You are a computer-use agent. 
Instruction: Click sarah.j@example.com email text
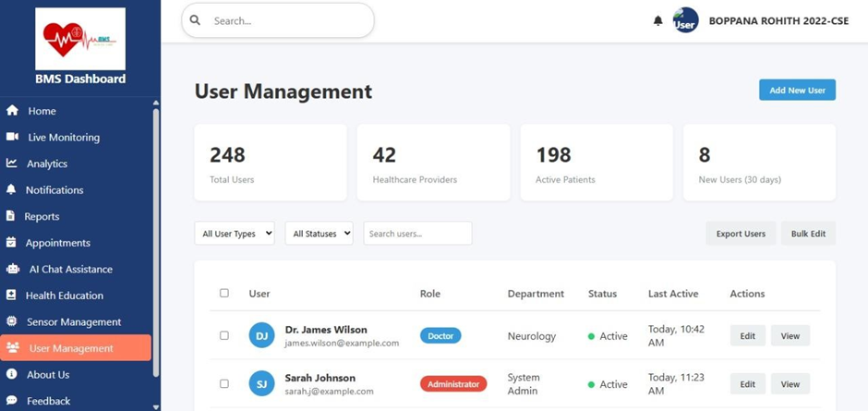click(x=330, y=391)
